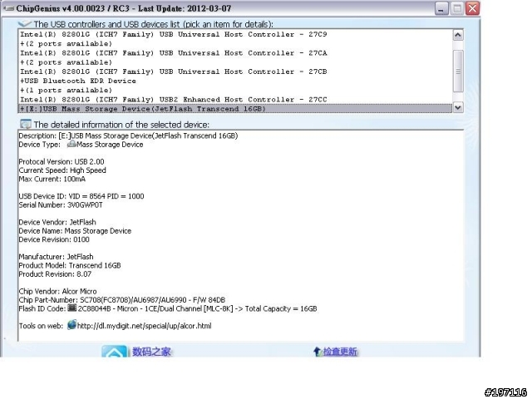Image resolution: width=532 pixels, height=399 pixels.
Task: Select the USB Bluetooth EDR Device row
Action: pyautogui.click(x=235, y=81)
